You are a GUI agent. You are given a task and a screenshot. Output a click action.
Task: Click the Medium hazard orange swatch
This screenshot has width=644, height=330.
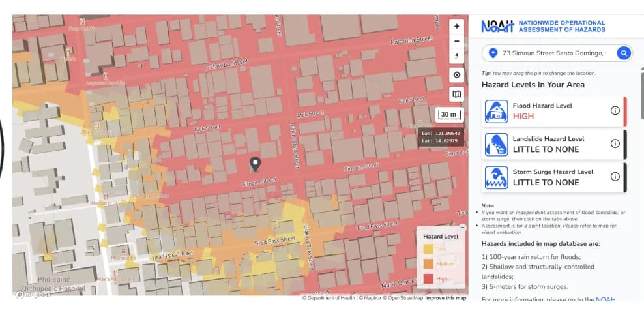(428, 264)
